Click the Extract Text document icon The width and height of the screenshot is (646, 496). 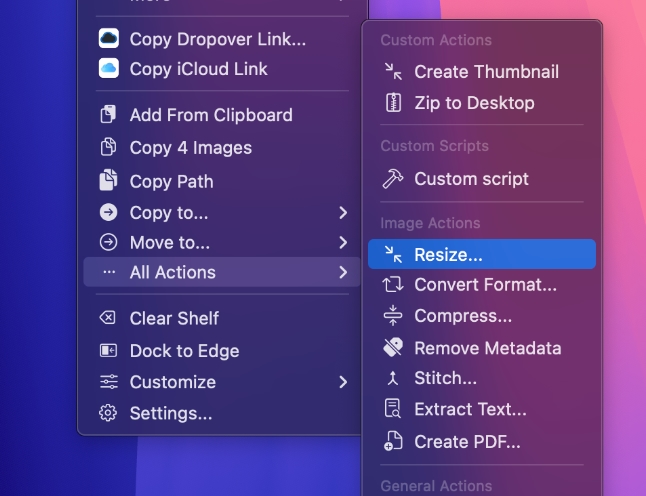pyautogui.click(x=393, y=409)
